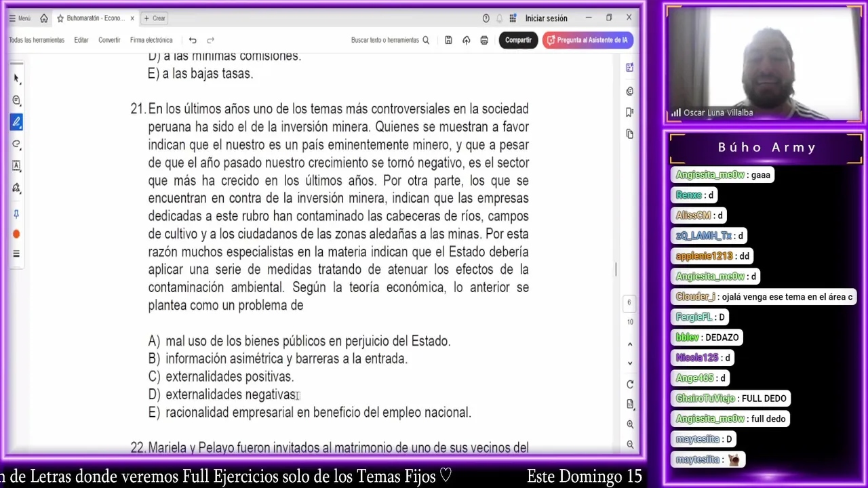Star the Buhomaratón document tab
This screenshot has height=488, width=868.
(60, 18)
